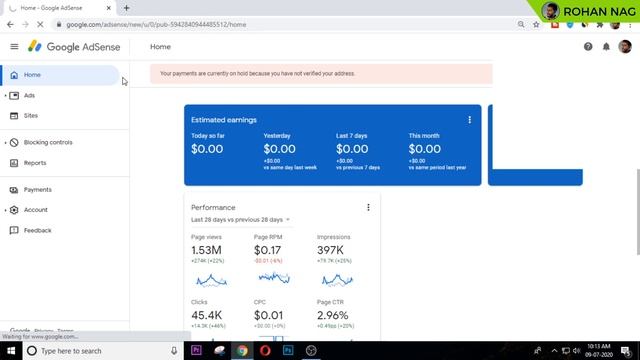Image resolution: width=640 pixels, height=360 pixels.
Task: Stop page loading with the X button
Action: [40, 24]
